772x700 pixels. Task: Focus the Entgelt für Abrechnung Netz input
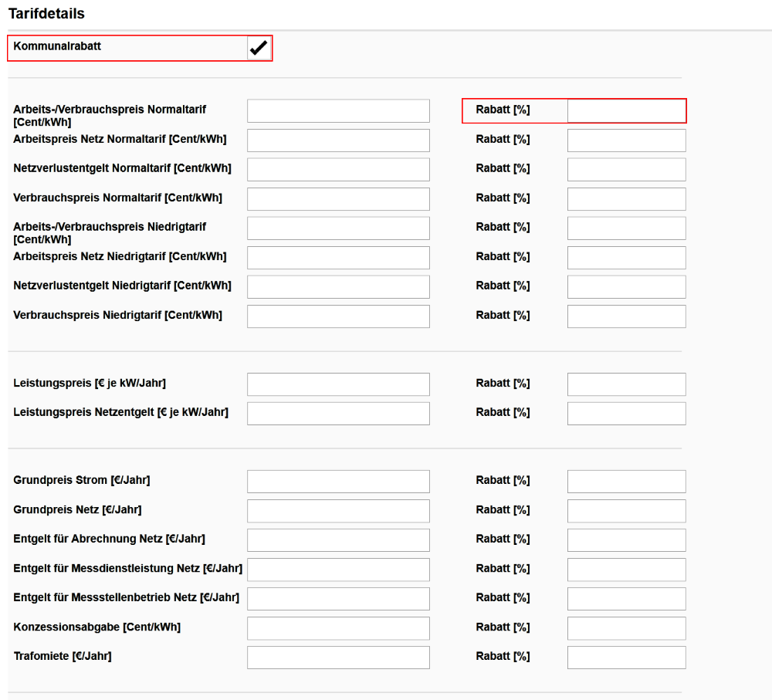pyautogui.click(x=338, y=540)
